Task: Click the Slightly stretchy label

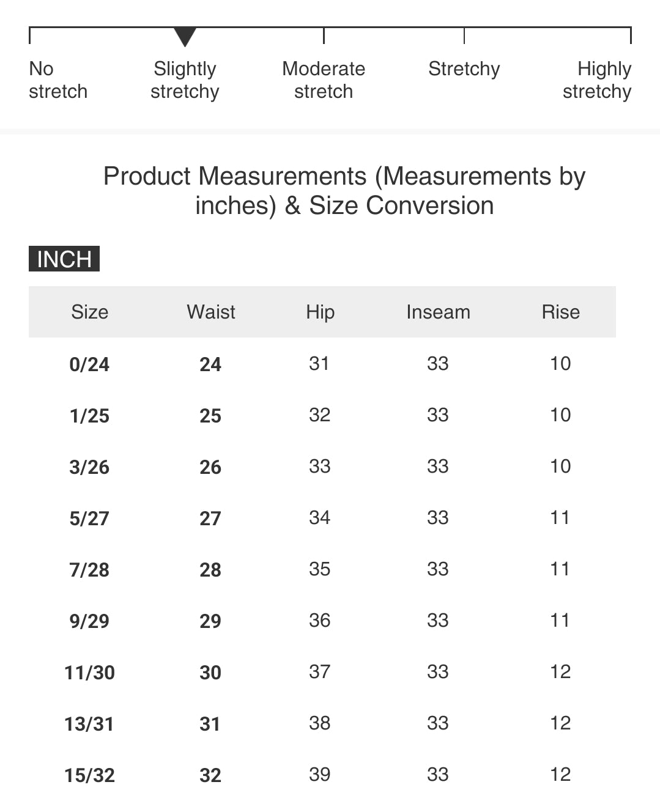Action: 185,80
